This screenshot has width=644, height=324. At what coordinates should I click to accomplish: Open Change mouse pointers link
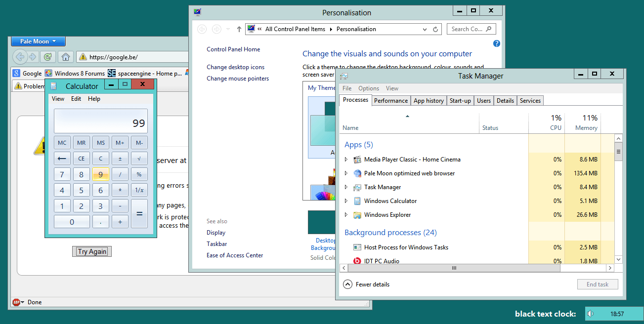[238, 79]
